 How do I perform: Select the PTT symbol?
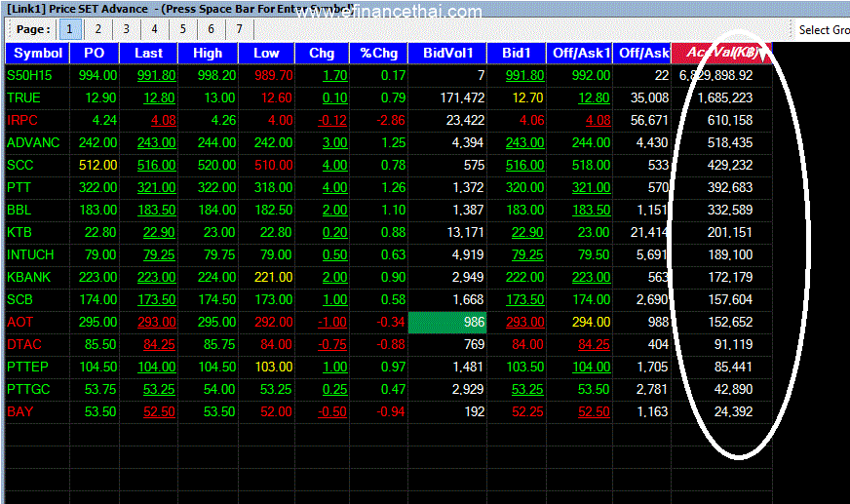(x=19, y=187)
